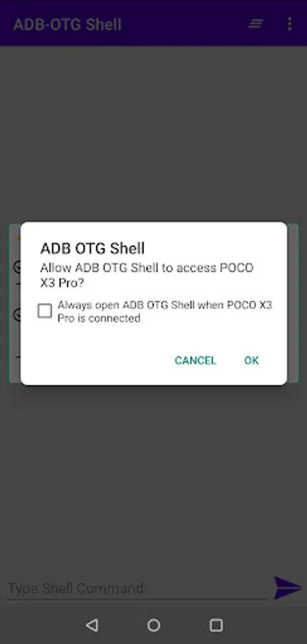Screen dimensions: 307x644
Task: Tap the purple app bar's empty space
Action: 185,24
